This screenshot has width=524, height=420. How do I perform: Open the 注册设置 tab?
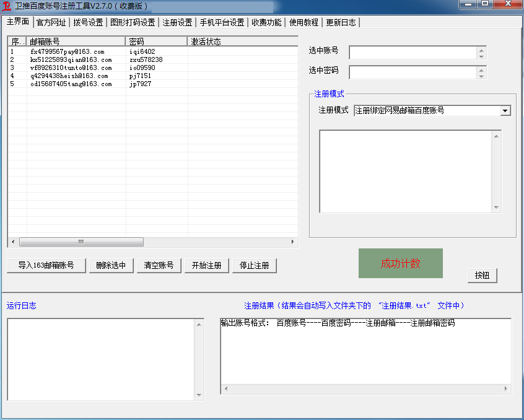177,22
